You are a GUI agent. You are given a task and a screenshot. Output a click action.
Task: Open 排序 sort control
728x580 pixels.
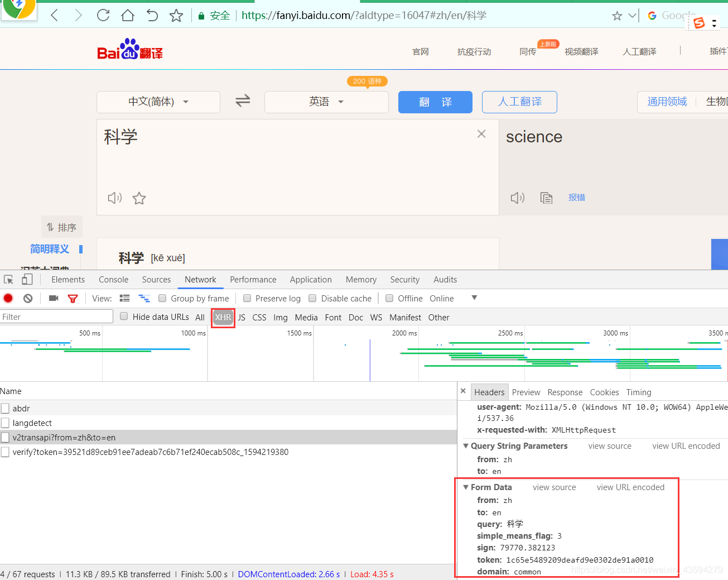tap(62, 227)
